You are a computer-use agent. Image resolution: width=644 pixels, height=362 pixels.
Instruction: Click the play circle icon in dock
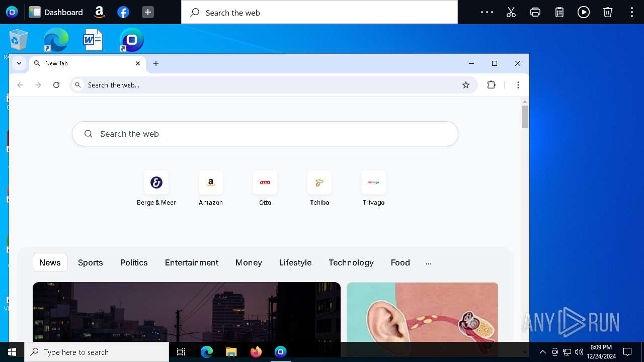click(584, 12)
